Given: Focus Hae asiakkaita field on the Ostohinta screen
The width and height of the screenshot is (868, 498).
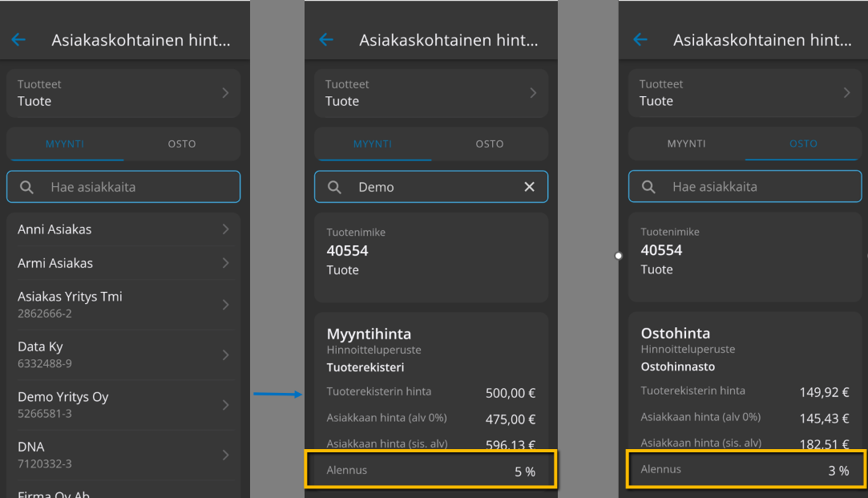Looking at the screenshot, I should point(745,186).
